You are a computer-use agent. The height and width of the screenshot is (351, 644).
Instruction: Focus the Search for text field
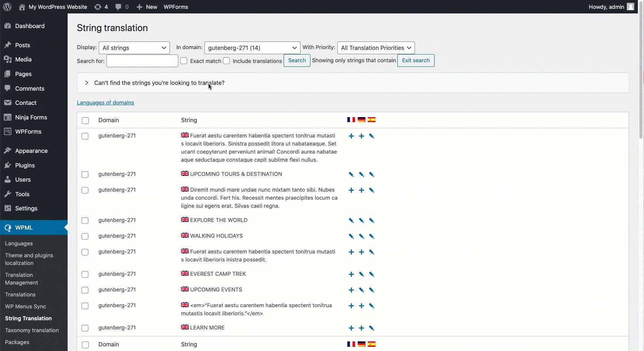coord(142,61)
